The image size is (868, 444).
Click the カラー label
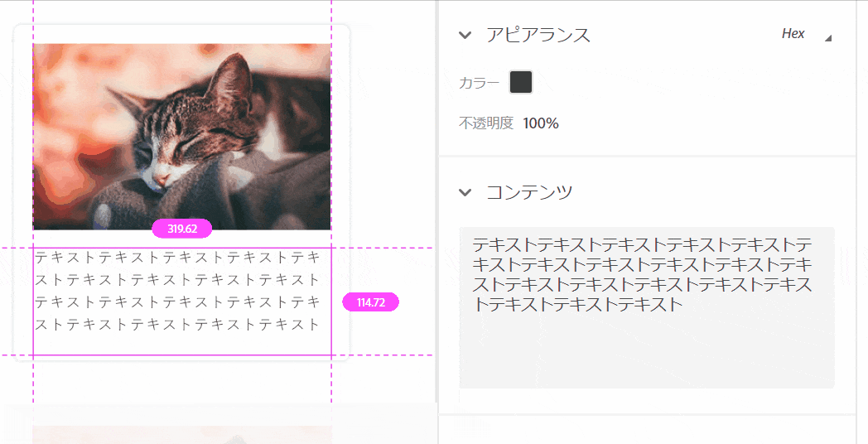479,83
